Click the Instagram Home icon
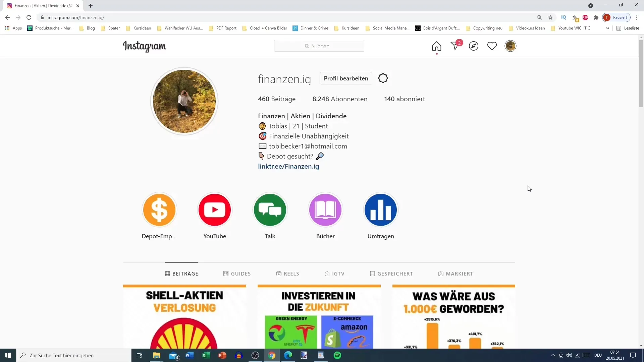The image size is (644, 362). (437, 46)
